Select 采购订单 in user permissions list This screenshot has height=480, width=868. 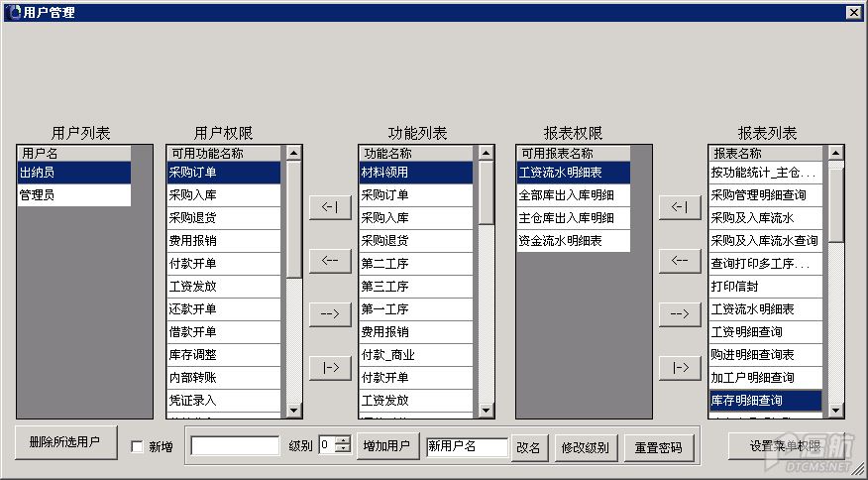point(224,173)
